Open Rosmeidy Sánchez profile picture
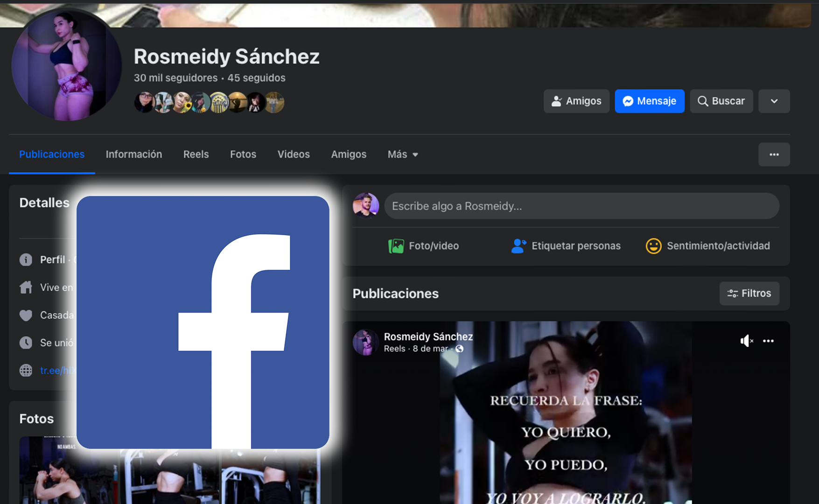This screenshot has width=819, height=504. pyautogui.click(x=66, y=64)
